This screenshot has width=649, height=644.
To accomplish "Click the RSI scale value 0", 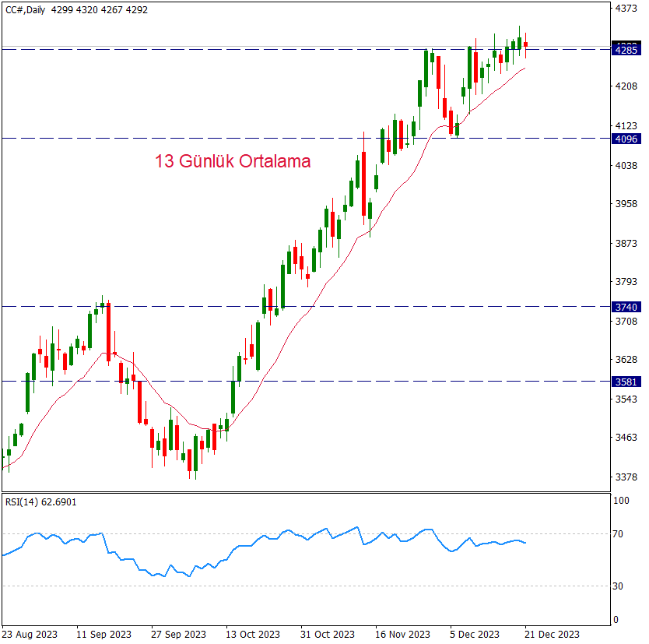I will 616,620.
